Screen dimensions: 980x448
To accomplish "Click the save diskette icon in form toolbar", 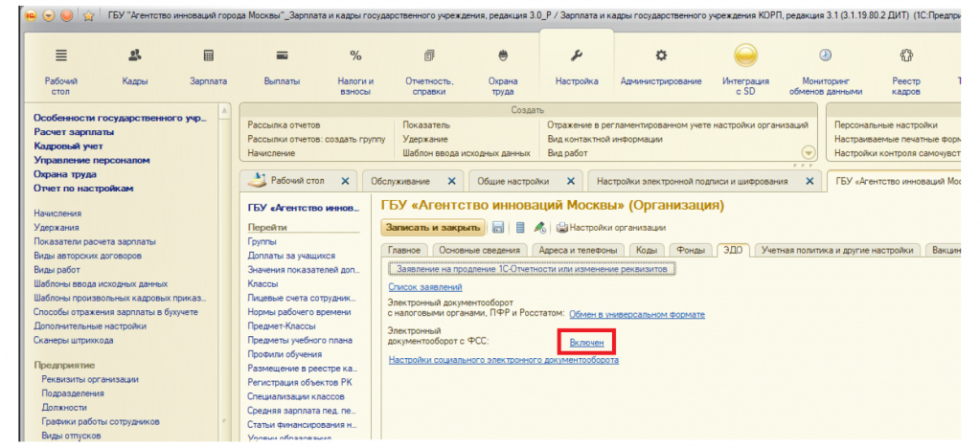I will 498,227.
